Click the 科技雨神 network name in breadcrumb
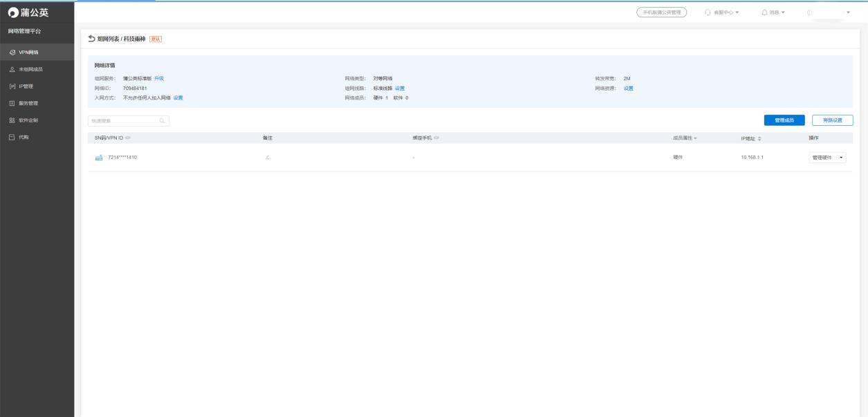The height and width of the screenshot is (417, 868). [x=135, y=39]
